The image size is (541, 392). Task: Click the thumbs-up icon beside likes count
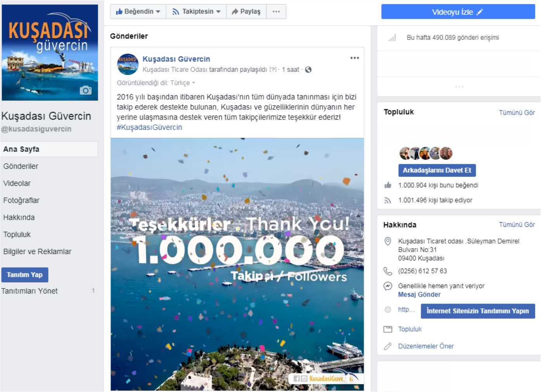pos(387,185)
